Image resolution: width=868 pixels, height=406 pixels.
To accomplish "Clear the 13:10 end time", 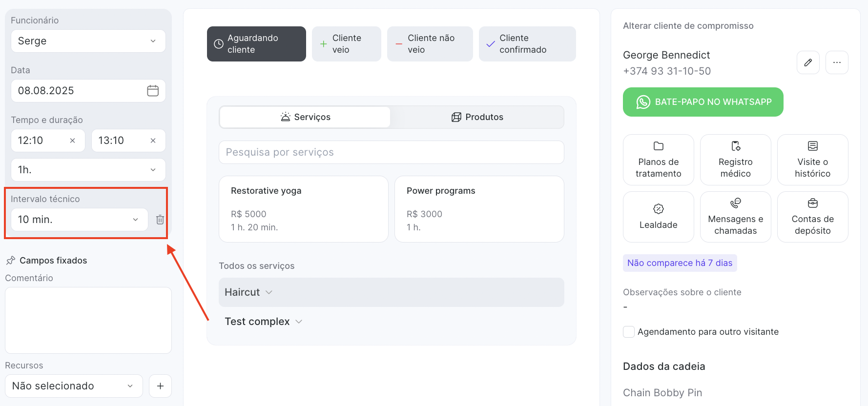I will [153, 141].
